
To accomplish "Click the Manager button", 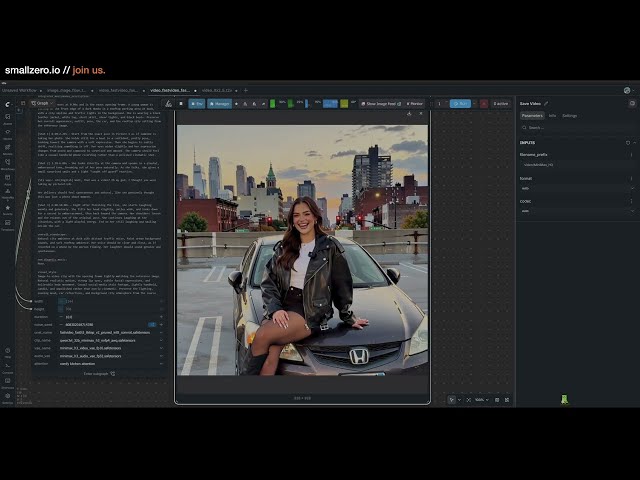I will [219, 104].
